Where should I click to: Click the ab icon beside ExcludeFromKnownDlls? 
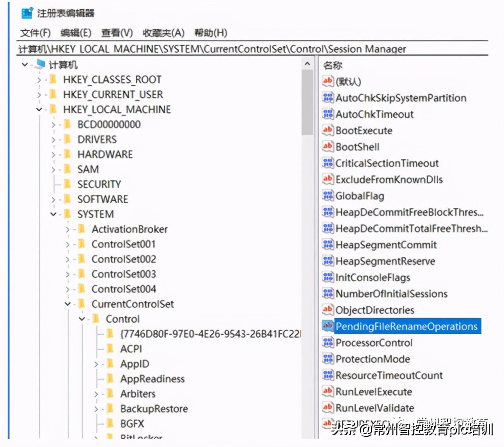(327, 179)
